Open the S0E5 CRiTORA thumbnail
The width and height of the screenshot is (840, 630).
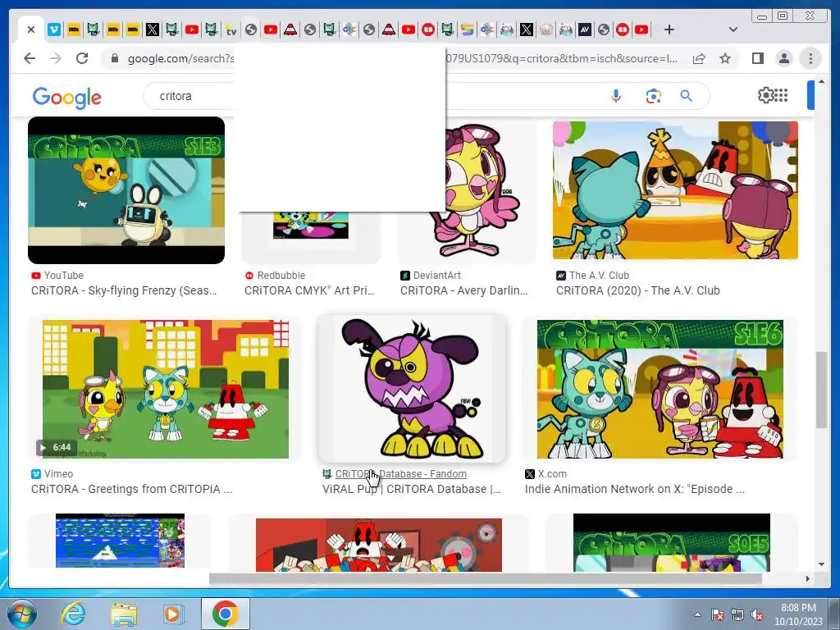pyautogui.click(x=671, y=543)
